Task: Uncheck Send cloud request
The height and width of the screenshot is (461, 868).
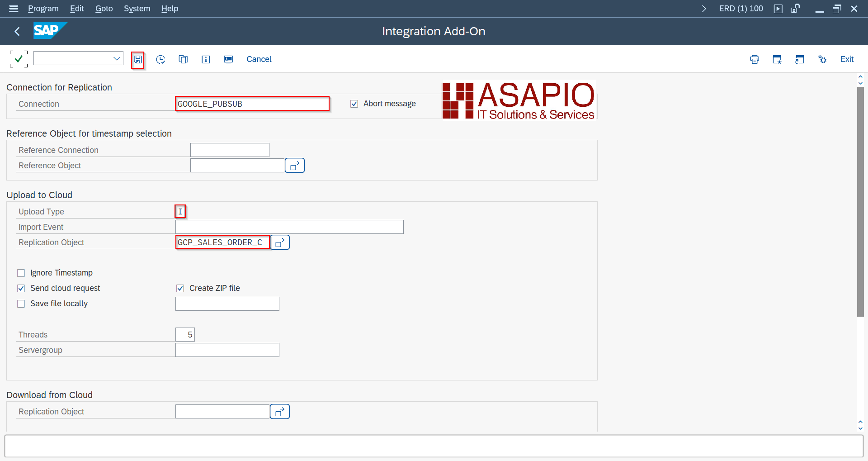Action: pyautogui.click(x=21, y=288)
